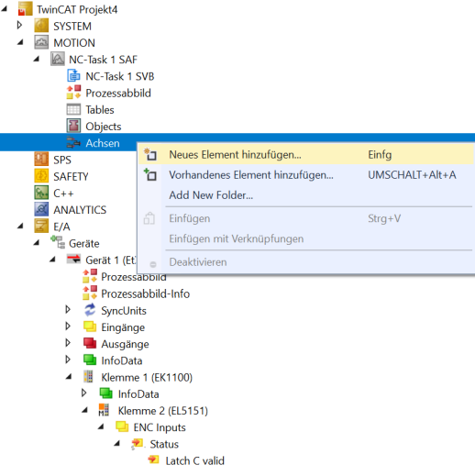The image size is (475, 476).
Task: Click the ANALYTICS node icon
Action: click(x=41, y=209)
